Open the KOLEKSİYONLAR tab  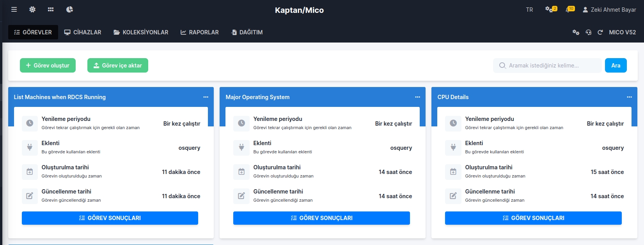pos(141,32)
